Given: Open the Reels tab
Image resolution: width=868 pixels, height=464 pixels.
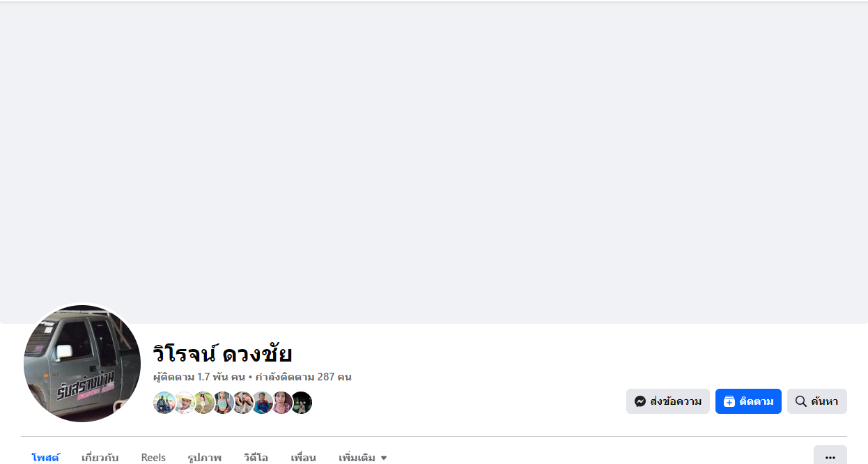Looking at the screenshot, I should click(153, 458).
